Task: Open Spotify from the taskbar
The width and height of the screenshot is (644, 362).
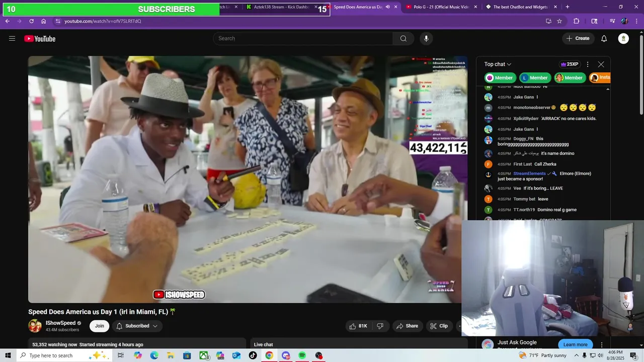Action: [302, 355]
